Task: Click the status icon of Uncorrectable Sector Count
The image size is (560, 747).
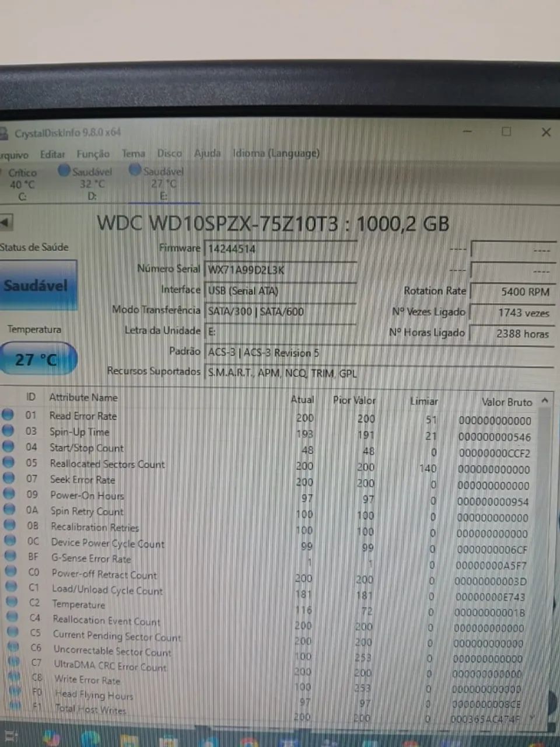Action: [13, 647]
